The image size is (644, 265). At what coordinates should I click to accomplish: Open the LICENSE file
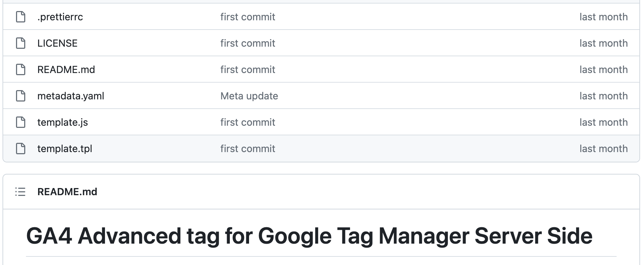(x=57, y=43)
